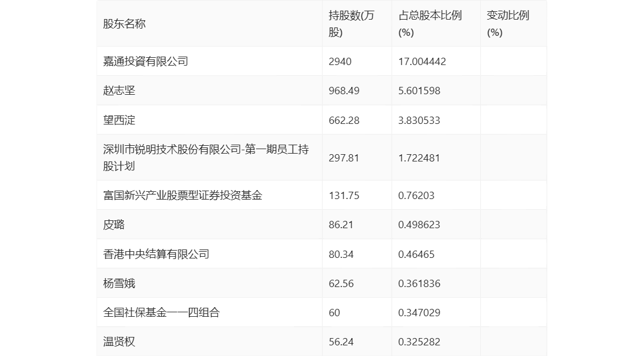The height and width of the screenshot is (356, 644).
Task: Click the 变动比例(%) column header
Action: 508,24
